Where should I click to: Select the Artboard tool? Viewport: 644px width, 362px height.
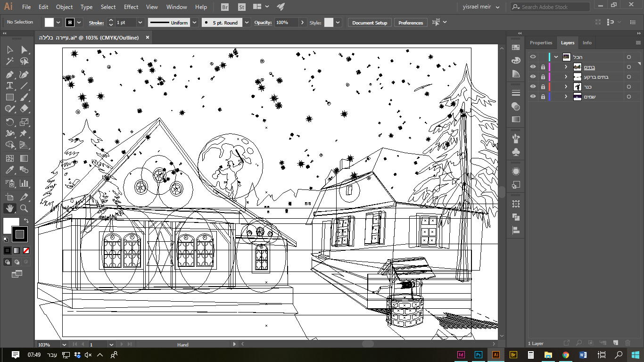click(x=10, y=197)
